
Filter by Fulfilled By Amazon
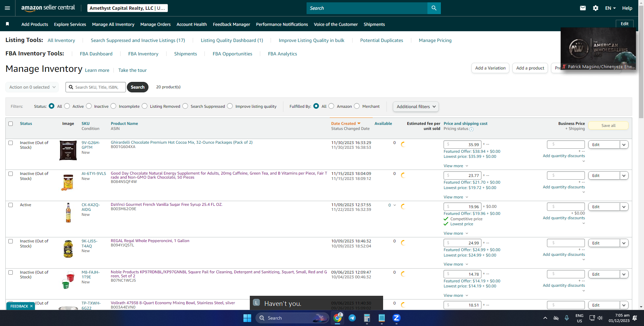331,106
